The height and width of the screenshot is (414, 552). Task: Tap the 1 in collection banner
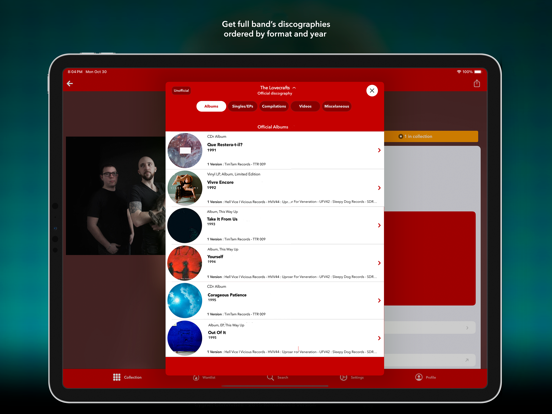point(431,136)
